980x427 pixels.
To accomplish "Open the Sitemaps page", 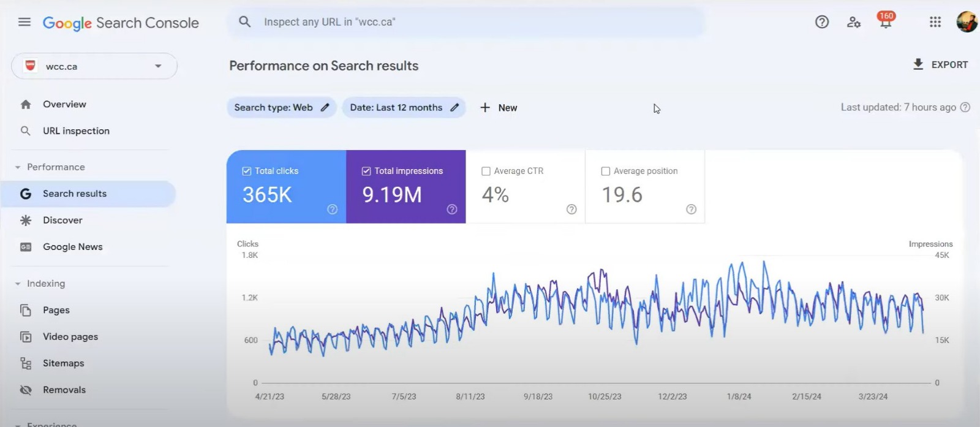I will click(63, 363).
